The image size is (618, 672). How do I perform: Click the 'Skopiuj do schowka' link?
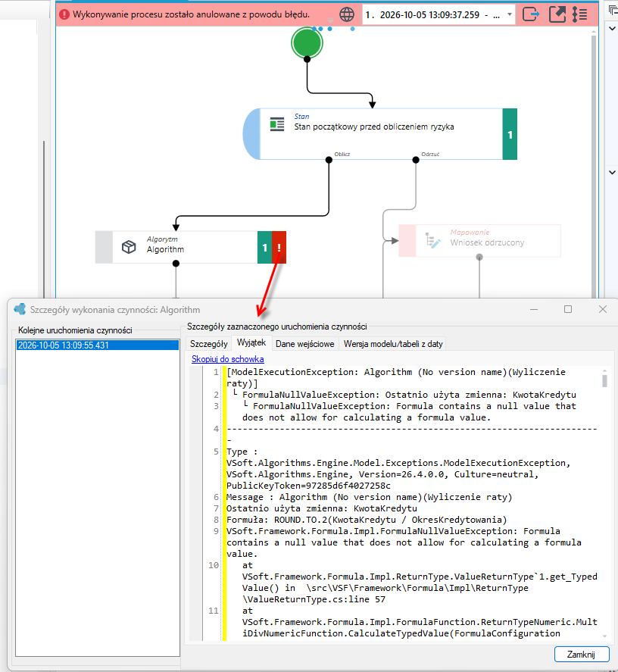227,359
